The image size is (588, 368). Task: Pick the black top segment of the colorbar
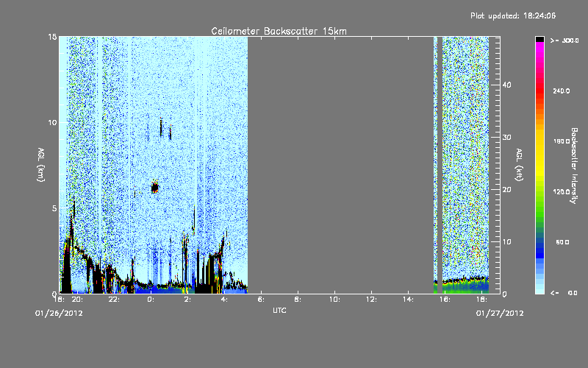[539, 39]
